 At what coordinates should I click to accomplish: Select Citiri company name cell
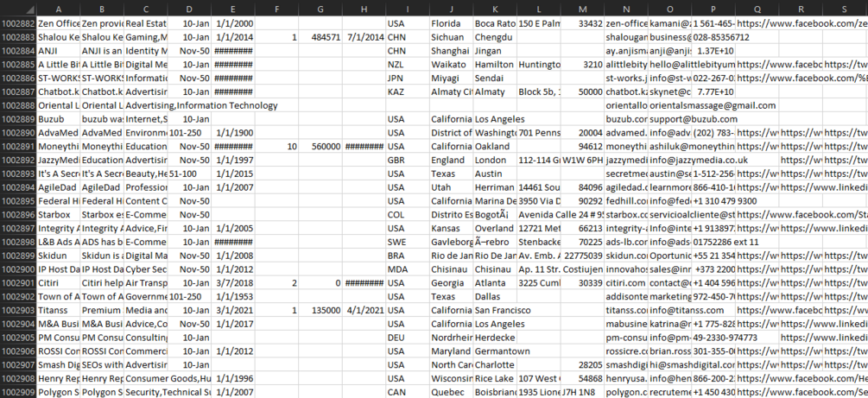59,283
